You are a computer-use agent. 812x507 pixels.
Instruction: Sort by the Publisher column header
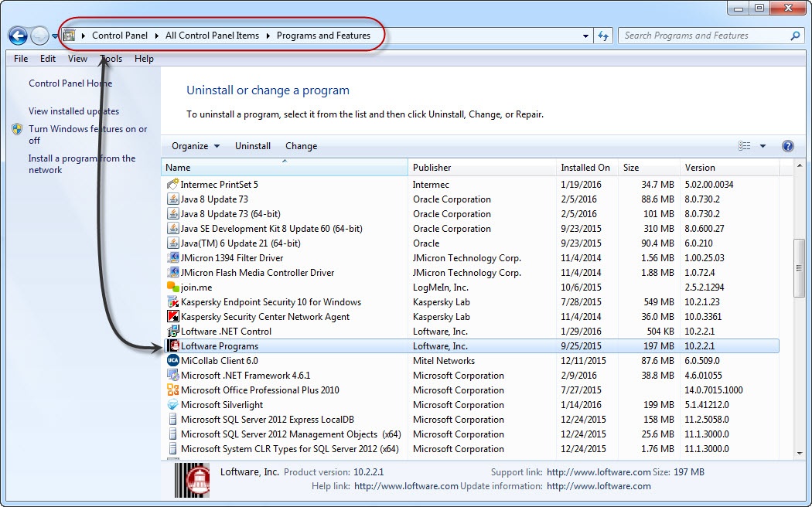point(482,168)
